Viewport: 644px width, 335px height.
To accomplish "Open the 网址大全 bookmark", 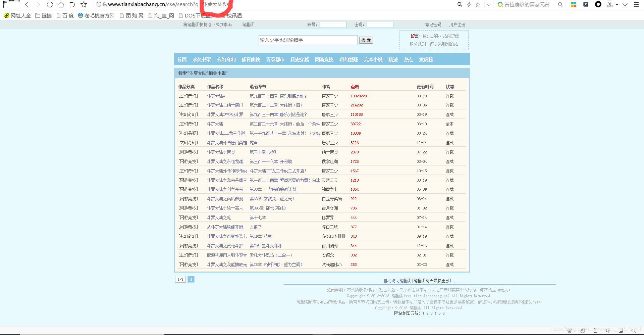I will (x=17, y=15).
